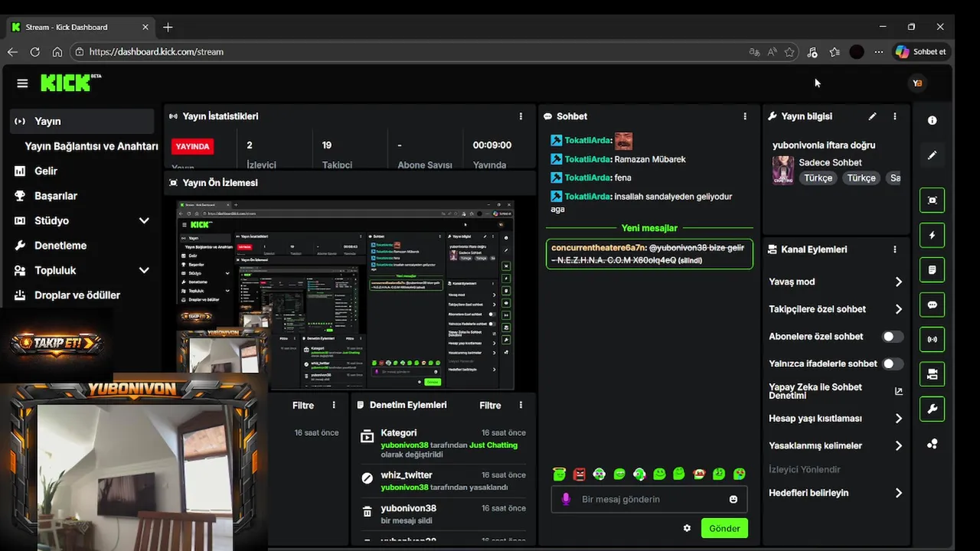Open Filtre in Denetim Eylemleri panel
980x551 pixels.
click(x=490, y=406)
